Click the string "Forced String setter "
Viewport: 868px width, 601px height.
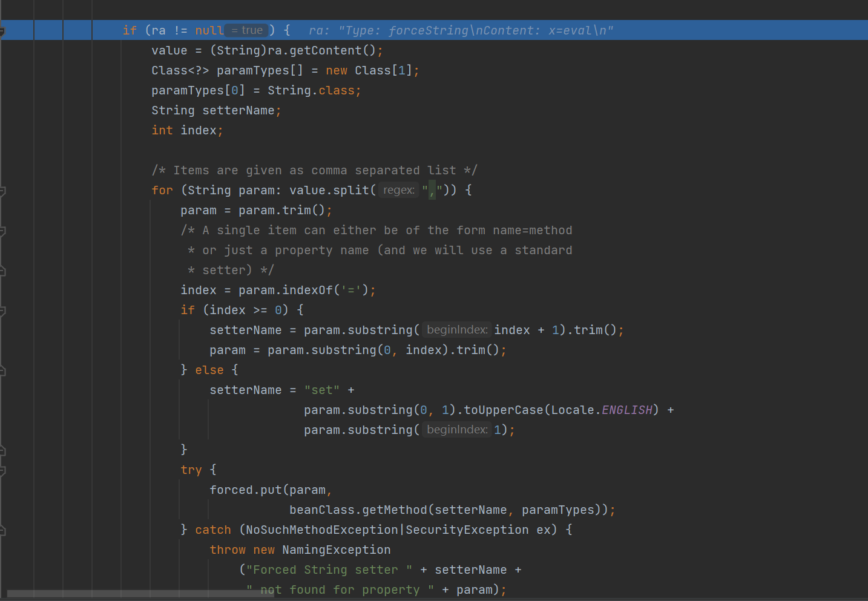329,570
